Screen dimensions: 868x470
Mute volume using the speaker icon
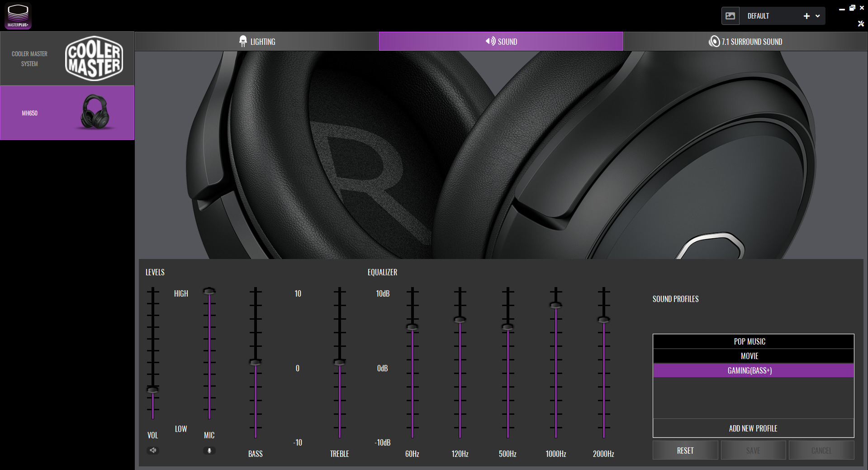coord(153,450)
